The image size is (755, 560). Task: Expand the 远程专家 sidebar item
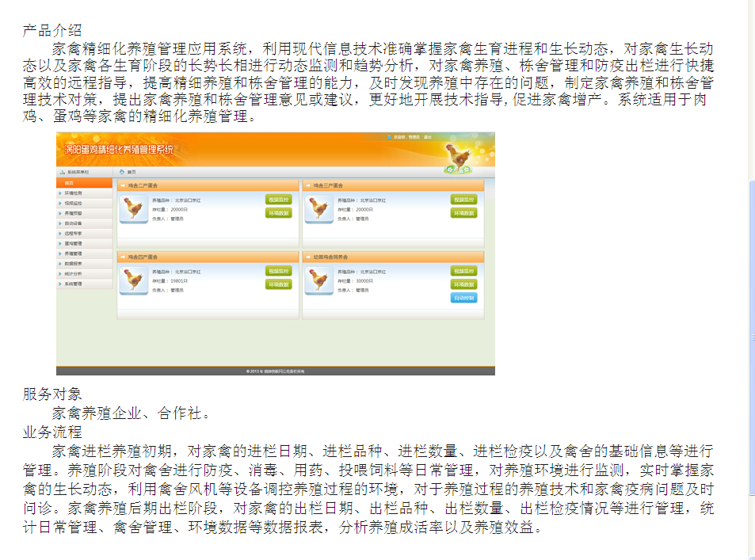click(84, 234)
